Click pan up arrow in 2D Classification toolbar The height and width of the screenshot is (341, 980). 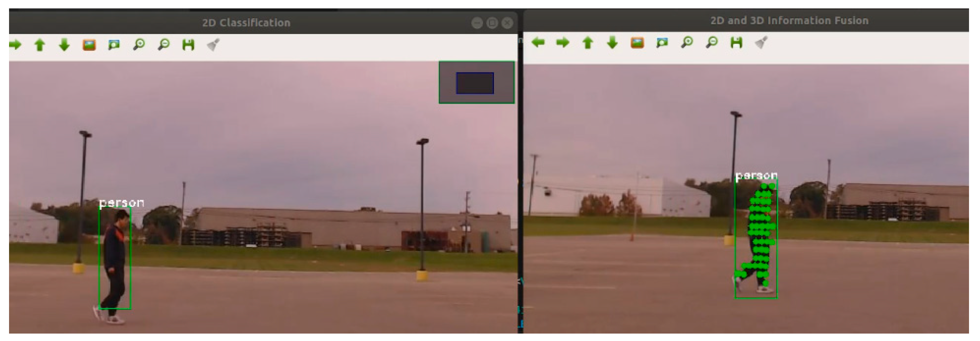[x=39, y=45]
